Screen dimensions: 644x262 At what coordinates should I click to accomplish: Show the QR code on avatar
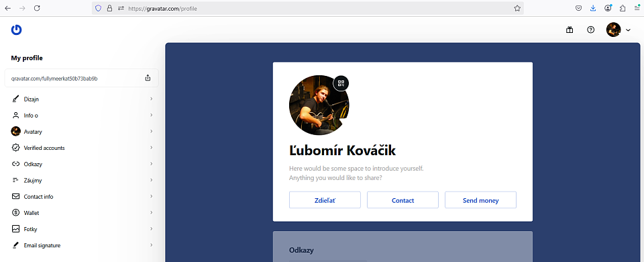coord(341,83)
